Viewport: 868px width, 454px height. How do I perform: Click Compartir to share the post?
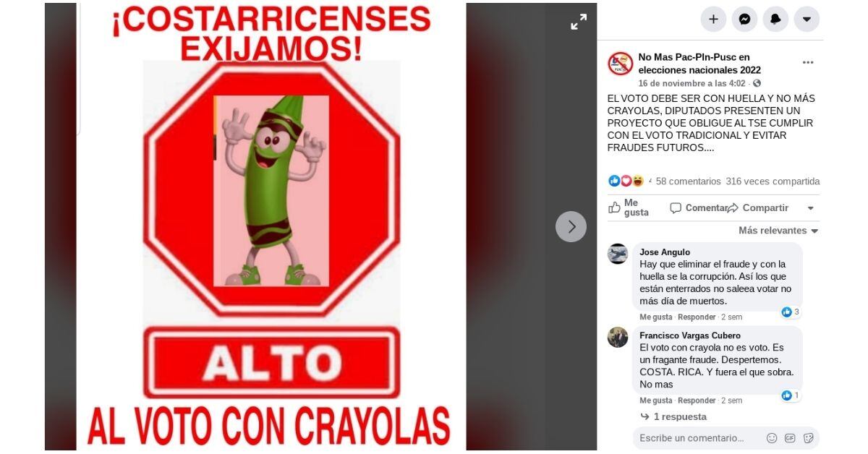(x=758, y=208)
